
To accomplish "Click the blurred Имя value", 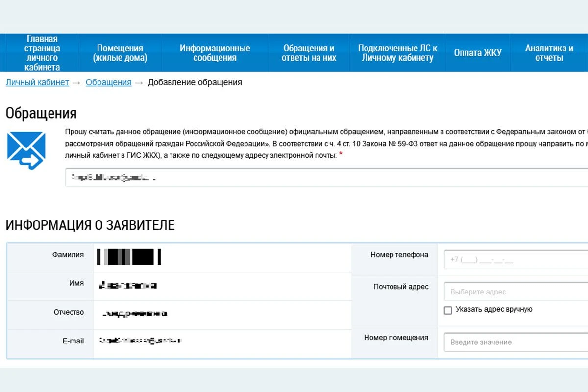I will 128,285.
